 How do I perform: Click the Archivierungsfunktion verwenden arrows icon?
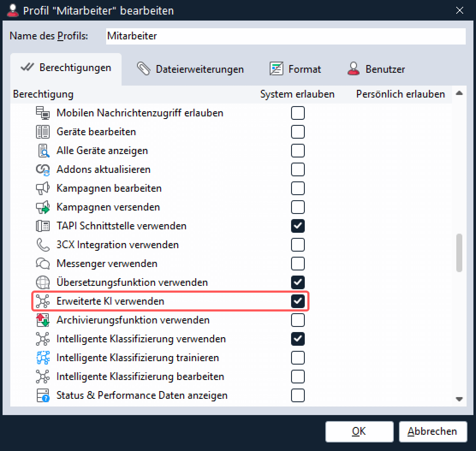pyautogui.click(x=43, y=320)
